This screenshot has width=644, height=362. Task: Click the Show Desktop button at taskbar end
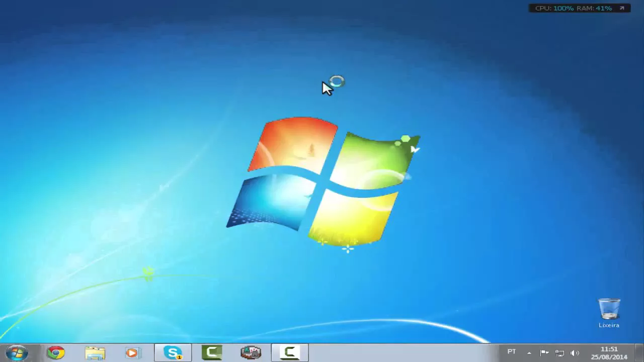click(640, 353)
